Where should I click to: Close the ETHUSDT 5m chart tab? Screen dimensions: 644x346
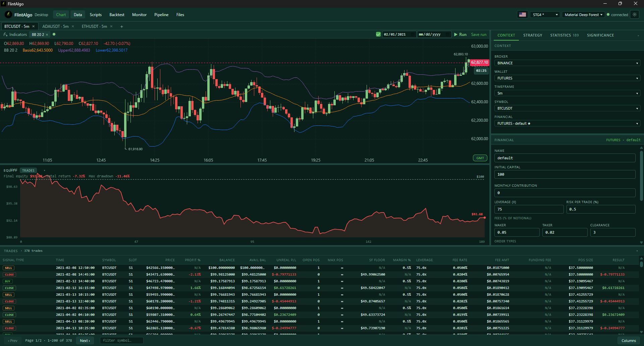[111, 26]
